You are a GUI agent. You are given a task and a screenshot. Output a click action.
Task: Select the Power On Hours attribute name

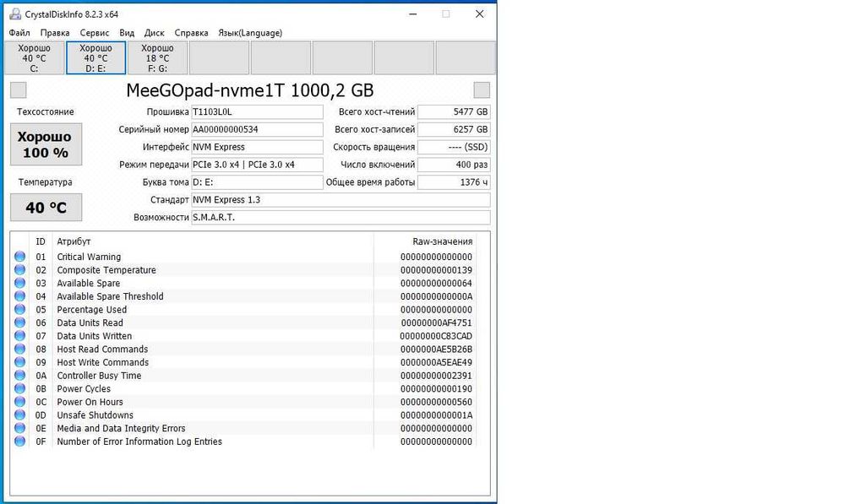coord(90,402)
